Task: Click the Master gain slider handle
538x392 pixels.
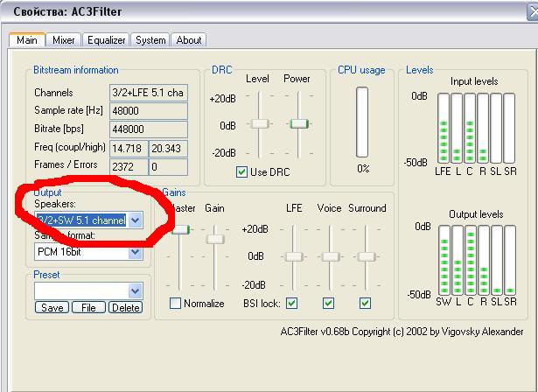Action: pyautogui.click(x=181, y=229)
